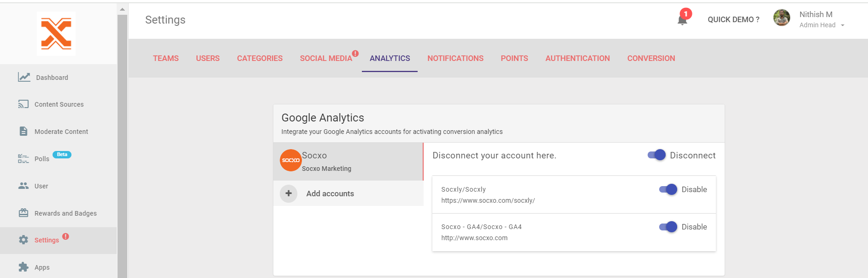The height and width of the screenshot is (278, 868).
Task: Open User in the sidebar
Action: 59,186
